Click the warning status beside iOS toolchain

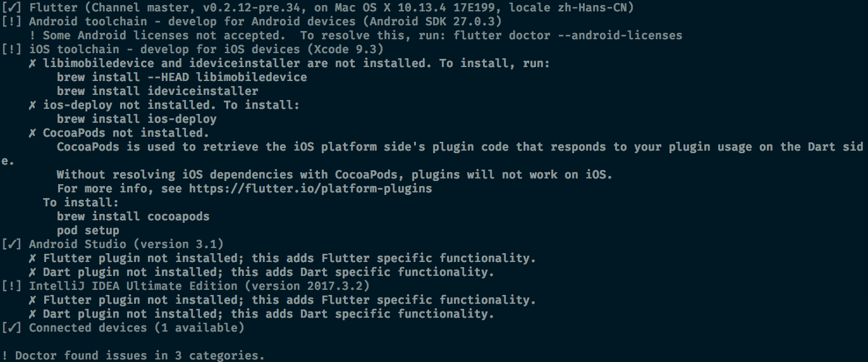11,49
